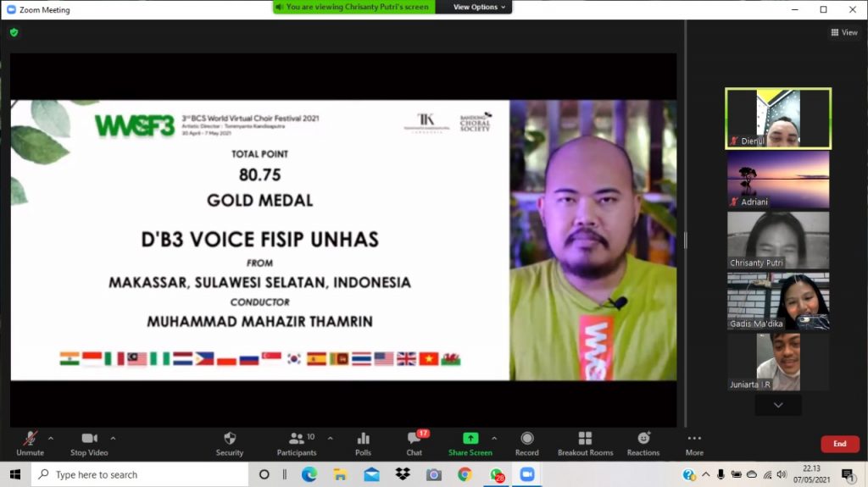Stop Video camera button
Screen dimensions: 868x487
(89, 444)
